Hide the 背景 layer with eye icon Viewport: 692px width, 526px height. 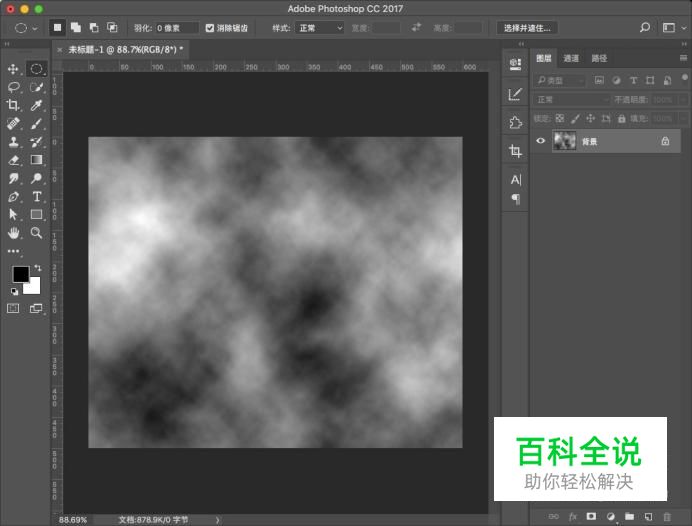pos(541,142)
